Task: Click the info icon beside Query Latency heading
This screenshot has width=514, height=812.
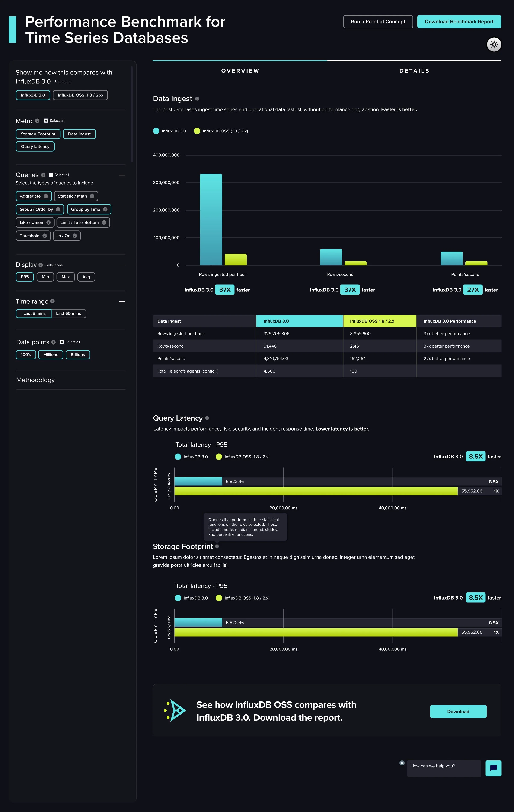Action: (207, 418)
